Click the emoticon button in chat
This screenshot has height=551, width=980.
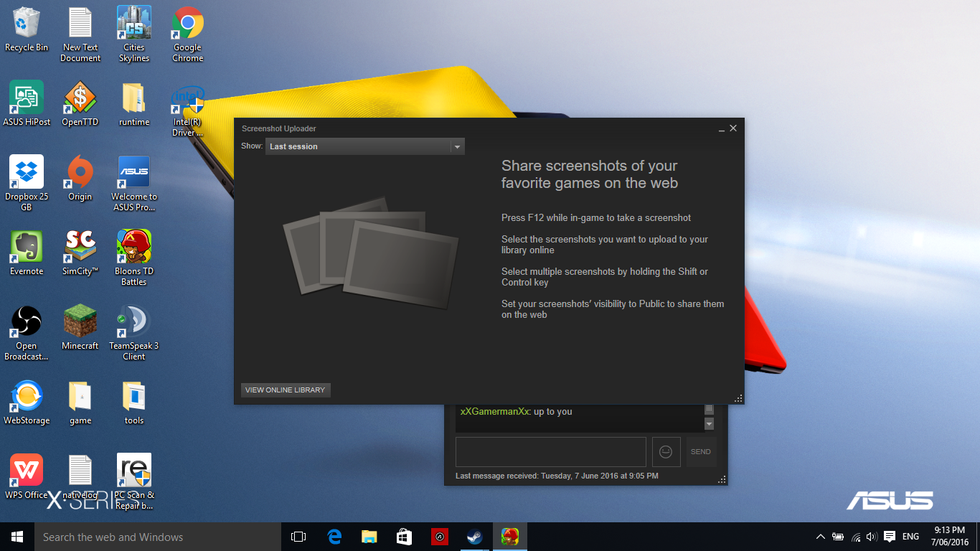point(666,452)
